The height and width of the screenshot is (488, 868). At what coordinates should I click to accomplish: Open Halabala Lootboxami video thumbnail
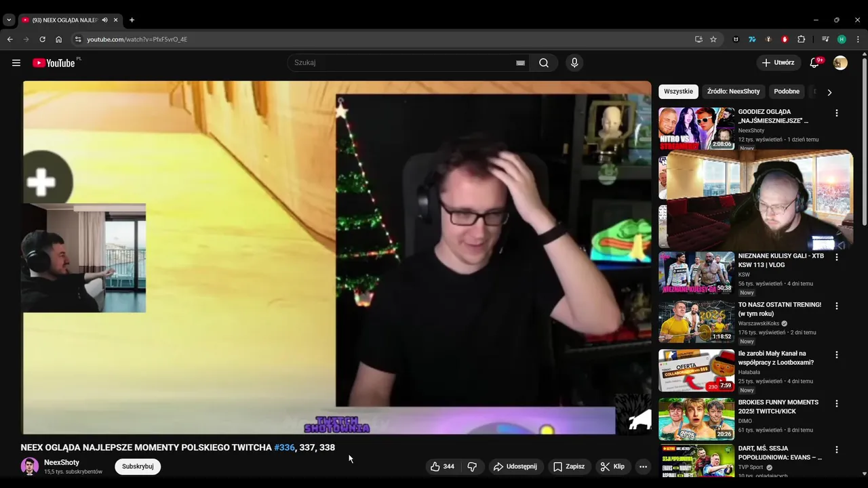[x=696, y=370]
